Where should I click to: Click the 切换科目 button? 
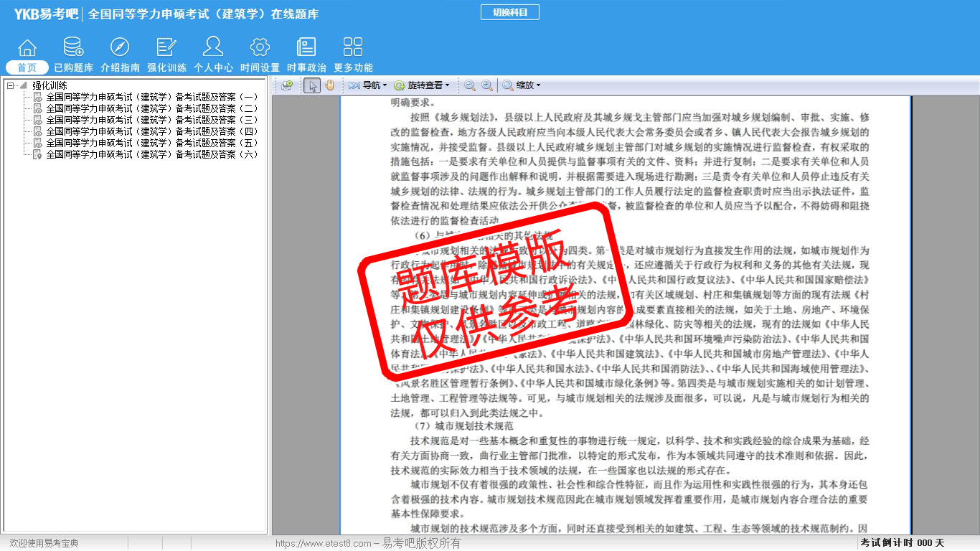tap(509, 12)
